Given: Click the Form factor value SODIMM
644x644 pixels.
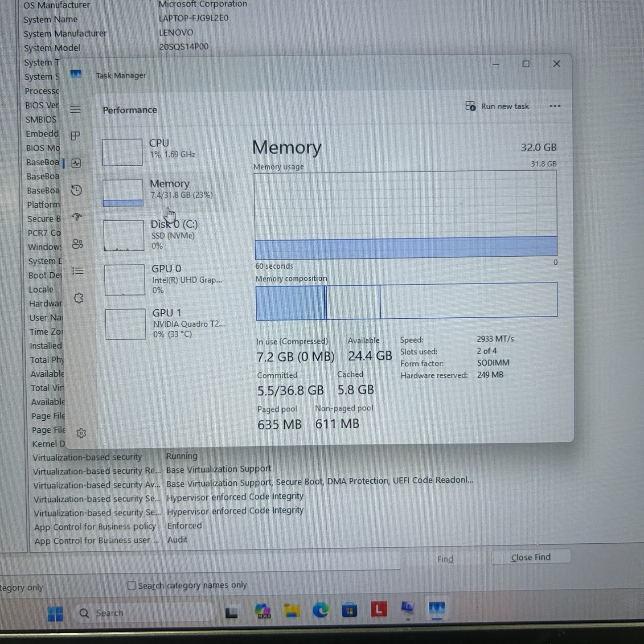Looking at the screenshot, I should pyautogui.click(x=493, y=363).
